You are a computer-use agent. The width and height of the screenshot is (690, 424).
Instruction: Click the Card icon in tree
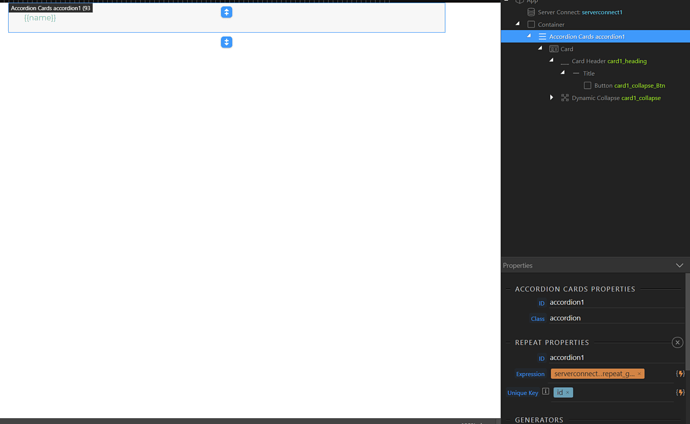(x=553, y=49)
